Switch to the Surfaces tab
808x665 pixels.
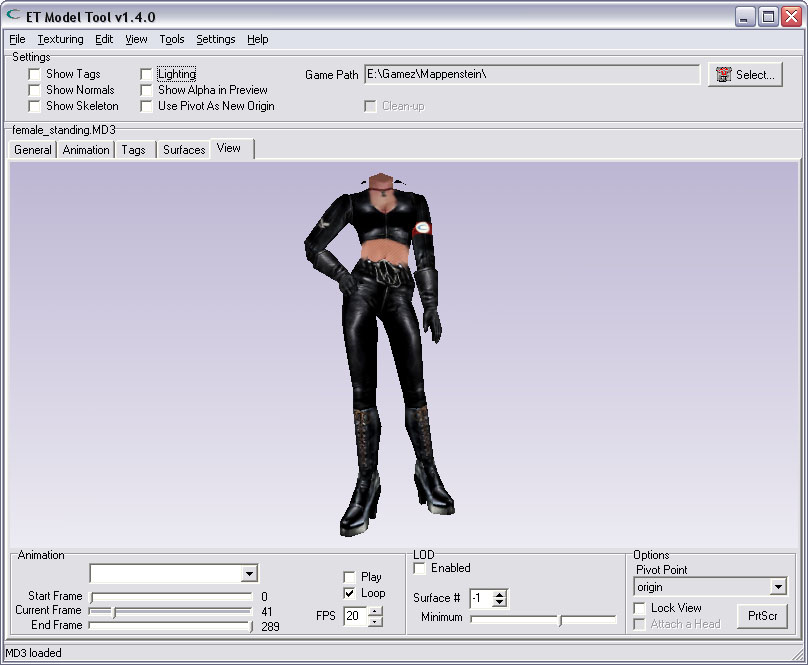point(184,150)
